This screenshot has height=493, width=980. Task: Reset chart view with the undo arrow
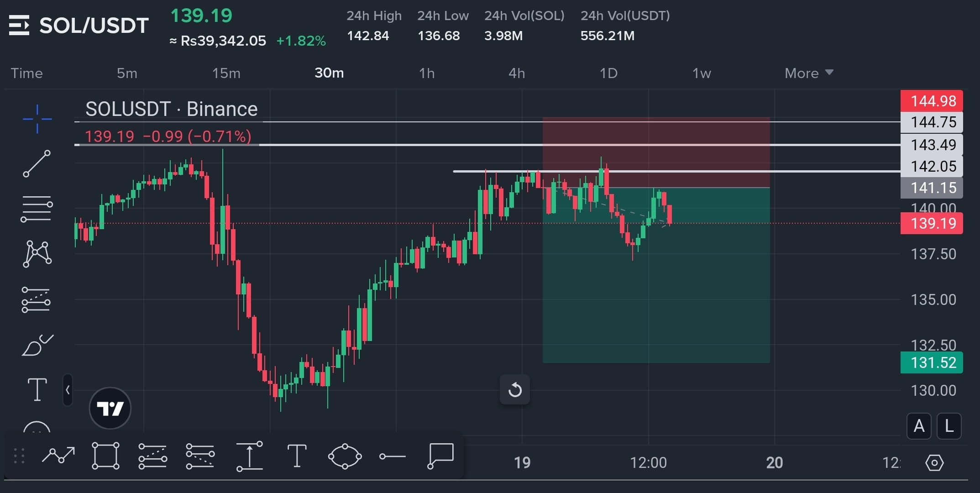515,390
